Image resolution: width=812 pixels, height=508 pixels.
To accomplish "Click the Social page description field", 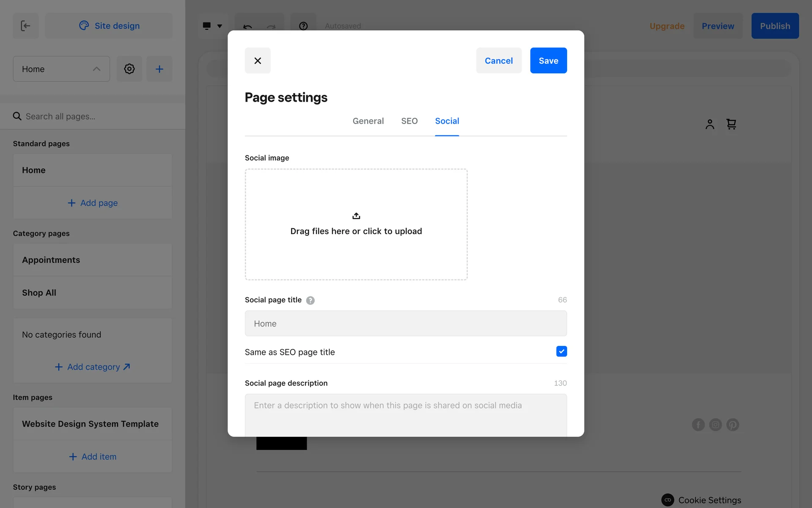I will coord(406,415).
